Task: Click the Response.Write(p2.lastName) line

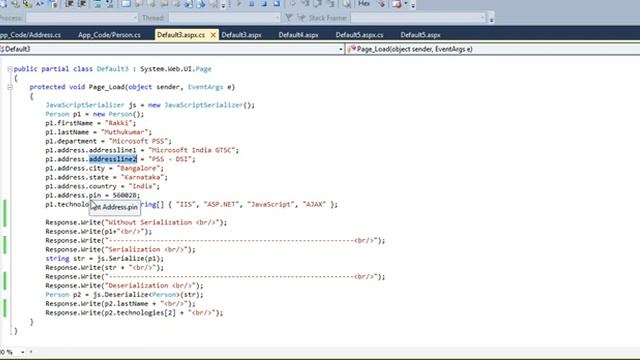Action: click(120, 304)
